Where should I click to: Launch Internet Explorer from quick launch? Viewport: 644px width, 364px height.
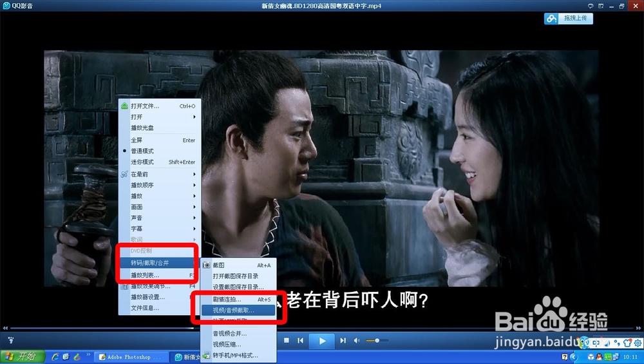55,357
